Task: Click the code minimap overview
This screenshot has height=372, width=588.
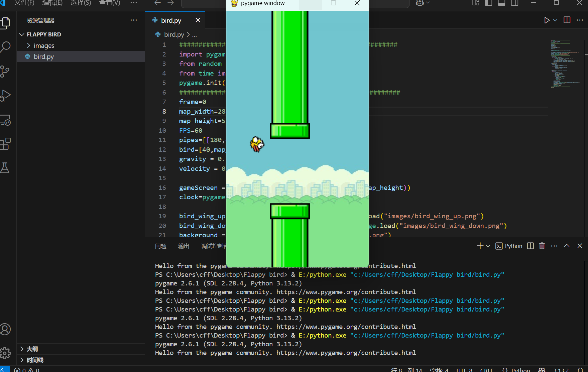Action: 566,64
